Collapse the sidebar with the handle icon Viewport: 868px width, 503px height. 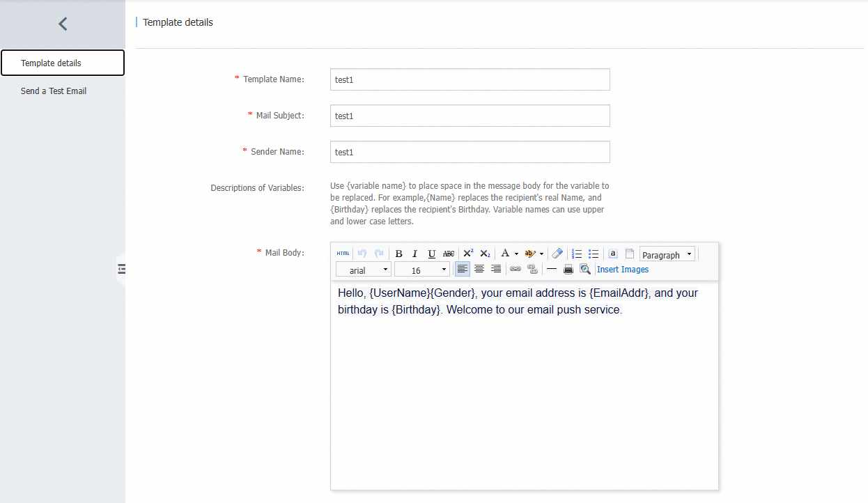[x=121, y=268]
